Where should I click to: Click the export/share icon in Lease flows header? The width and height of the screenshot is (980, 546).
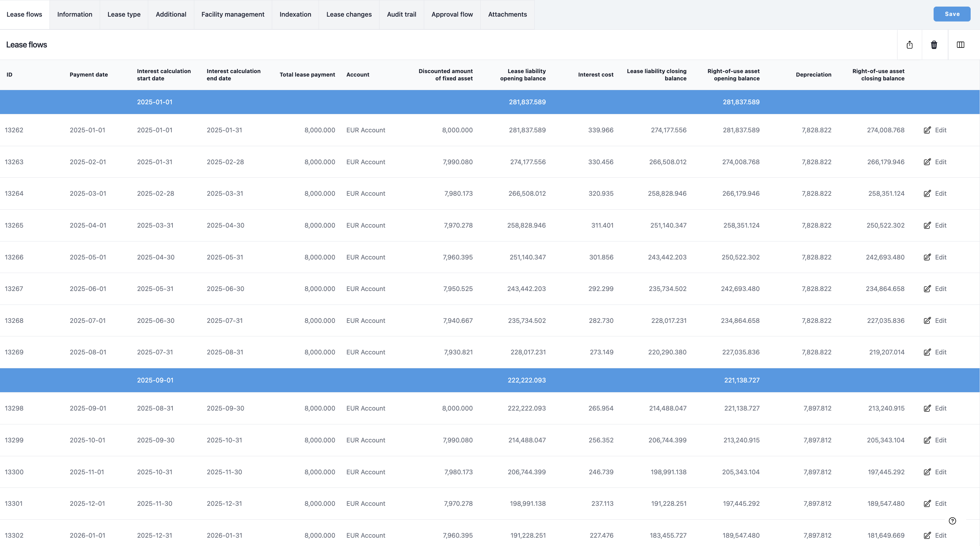[909, 45]
